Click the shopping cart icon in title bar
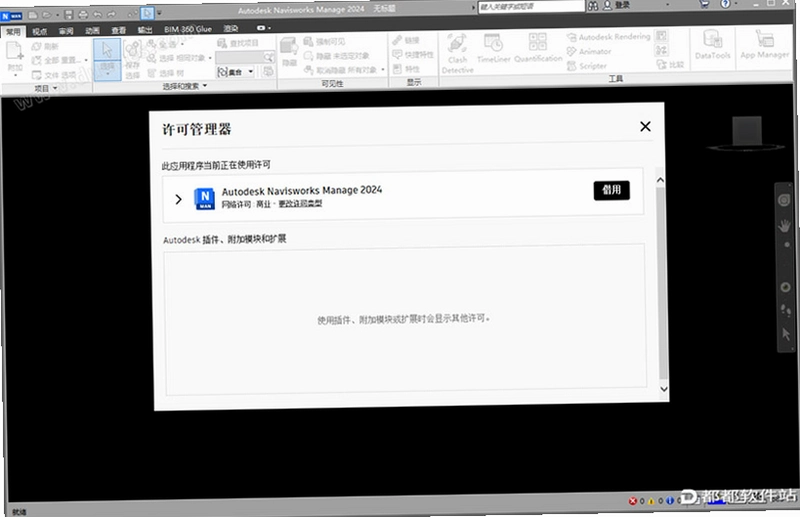Screen dimensions: 800x517 click(704, 4)
